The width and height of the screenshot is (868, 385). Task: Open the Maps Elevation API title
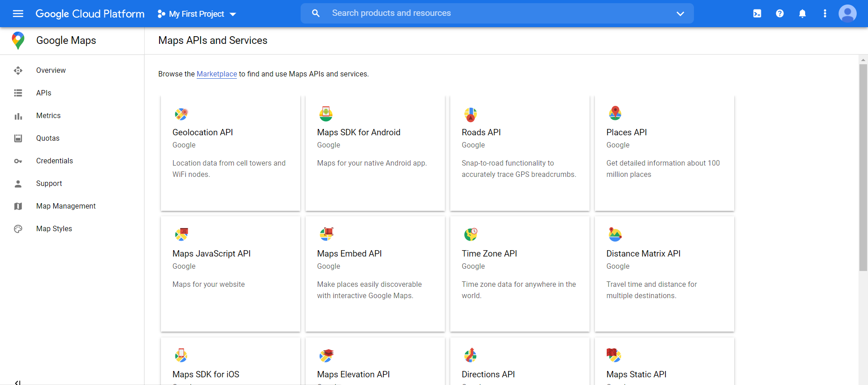coord(353,374)
